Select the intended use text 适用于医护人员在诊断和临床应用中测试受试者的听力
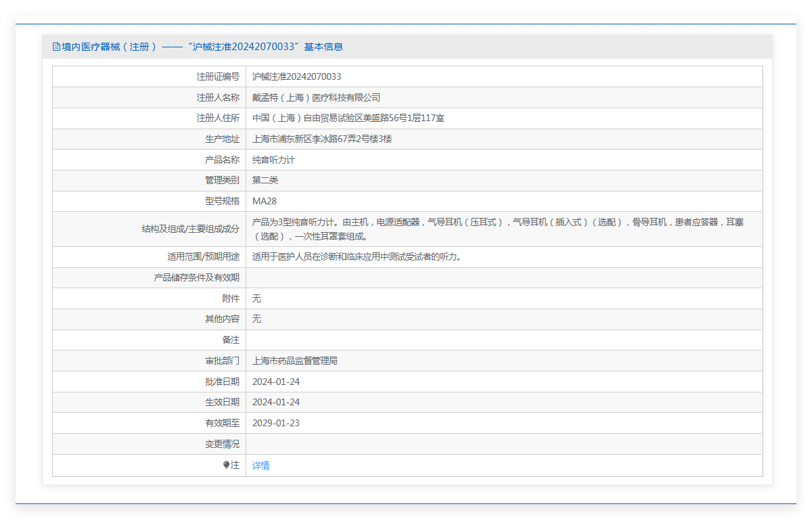The height and width of the screenshot is (521, 812). pyautogui.click(x=357, y=256)
